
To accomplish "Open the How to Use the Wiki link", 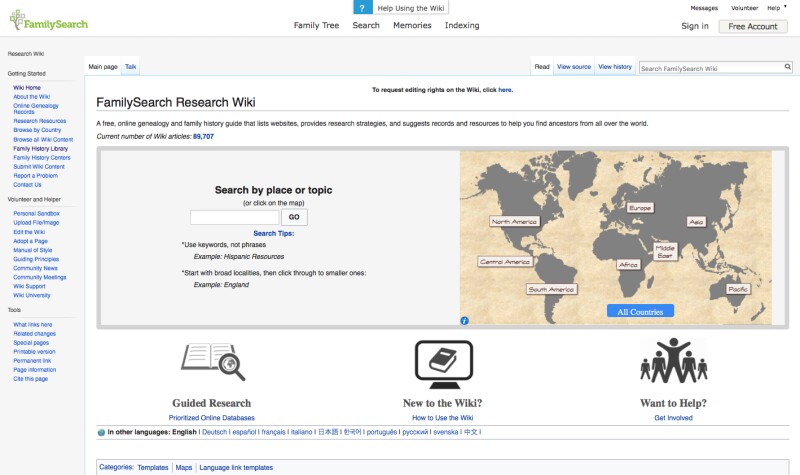I will tap(442, 418).
